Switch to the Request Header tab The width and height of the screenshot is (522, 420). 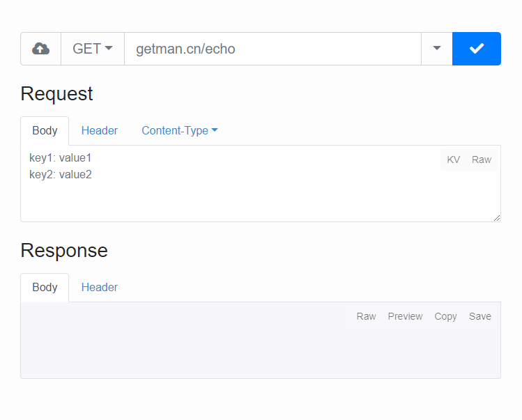100,130
